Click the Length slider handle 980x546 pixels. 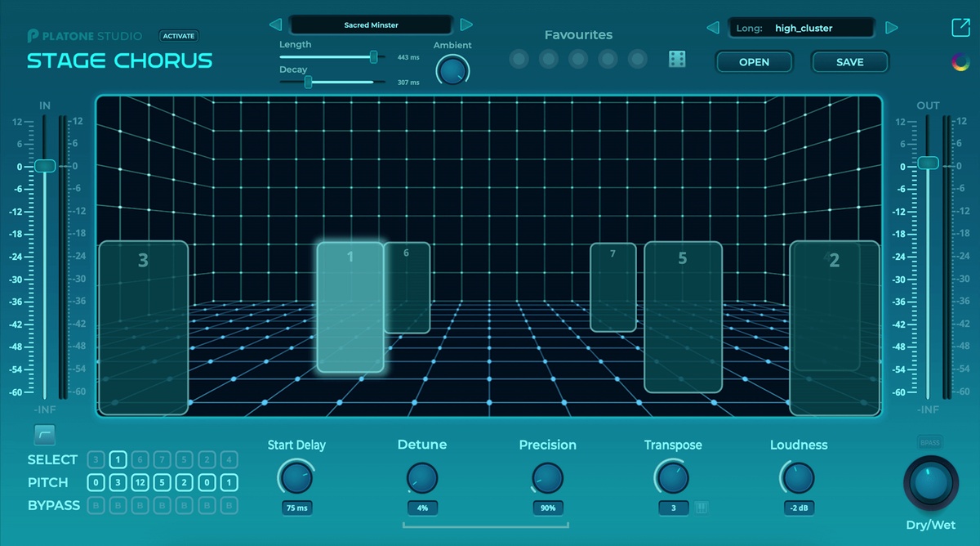point(373,57)
